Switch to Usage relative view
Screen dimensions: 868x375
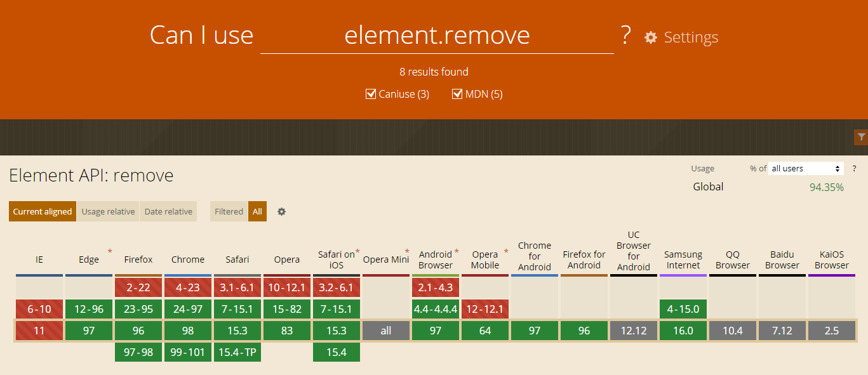pos(108,211)
